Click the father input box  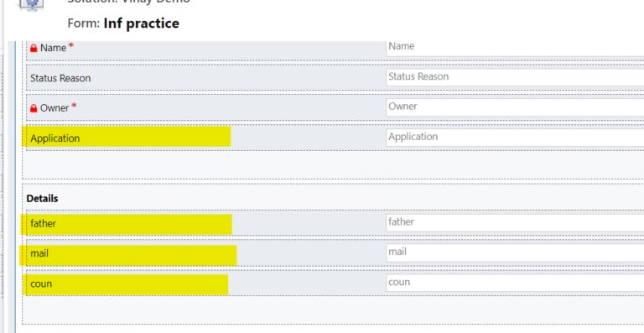click(x=515, y=222)
